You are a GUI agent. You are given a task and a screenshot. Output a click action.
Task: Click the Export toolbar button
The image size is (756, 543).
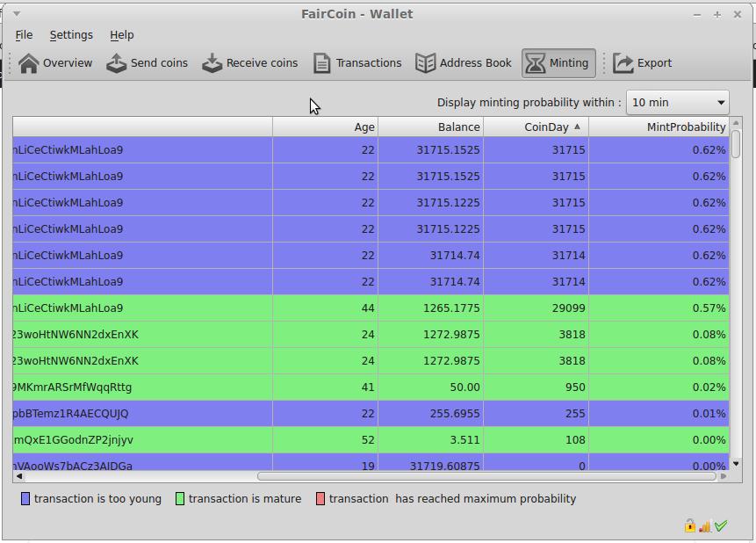642,63
